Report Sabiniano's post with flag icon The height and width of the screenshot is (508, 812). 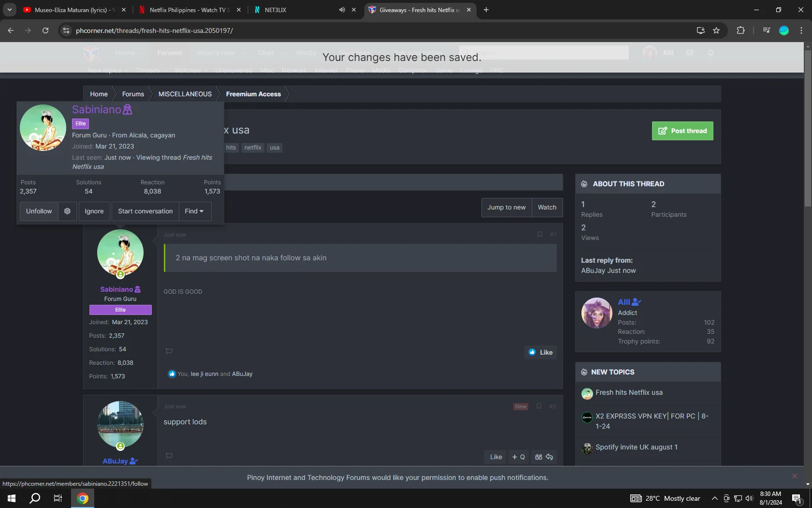click(169, 351)
